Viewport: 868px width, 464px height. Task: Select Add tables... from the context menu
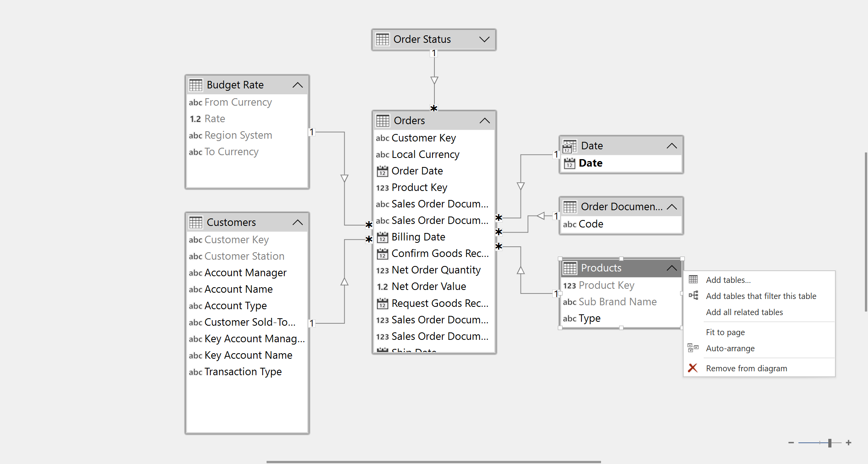point(728,280)
